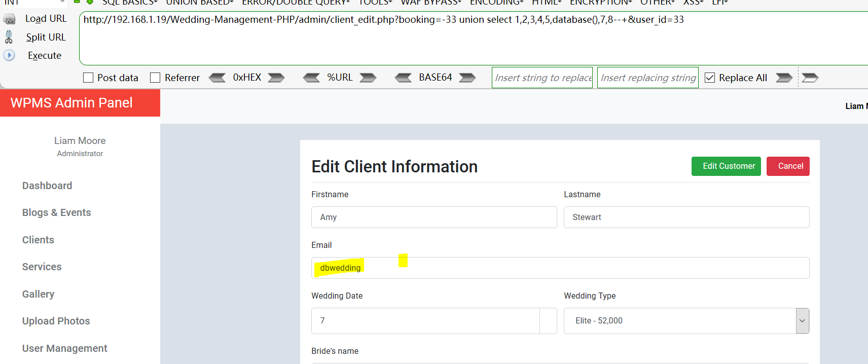Open the WAF BYPASS menu

point(431,3)
